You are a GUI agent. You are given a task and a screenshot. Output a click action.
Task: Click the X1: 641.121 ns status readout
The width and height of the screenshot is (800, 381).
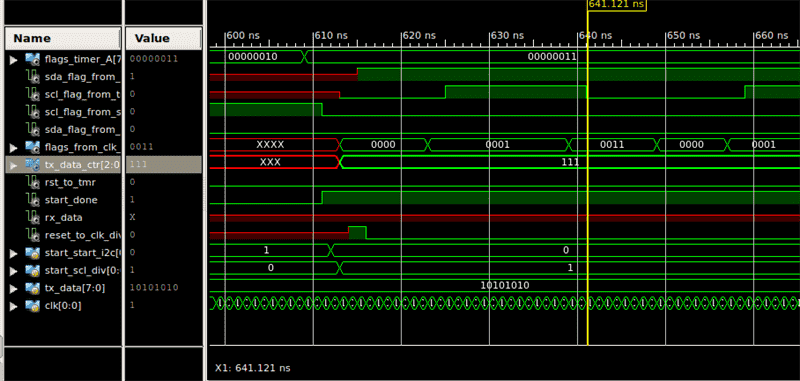tap(253, 368)
